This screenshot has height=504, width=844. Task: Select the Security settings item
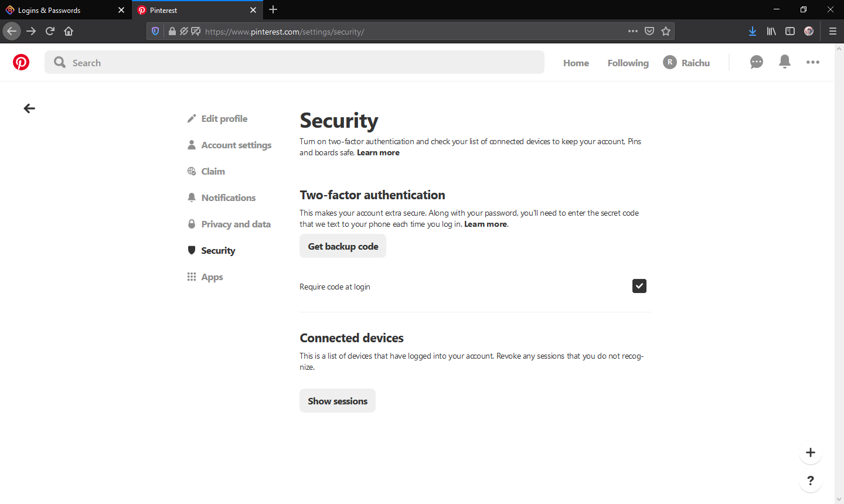[212, 250]
